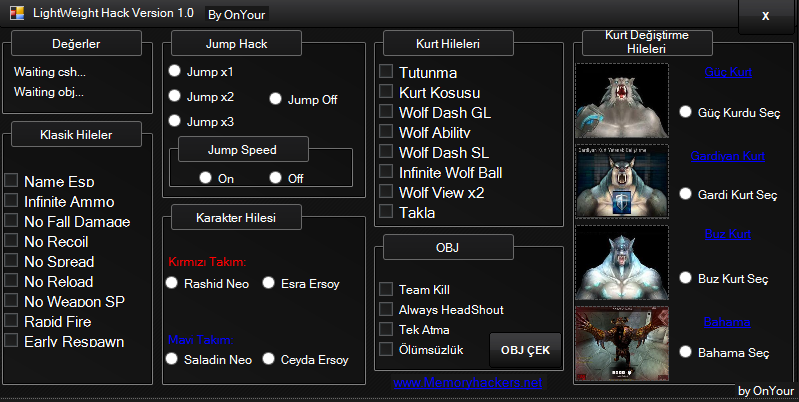Enable the Team Kill checkbox
Viewport: 799px width, 402px height.
click(x=386, y=289)
